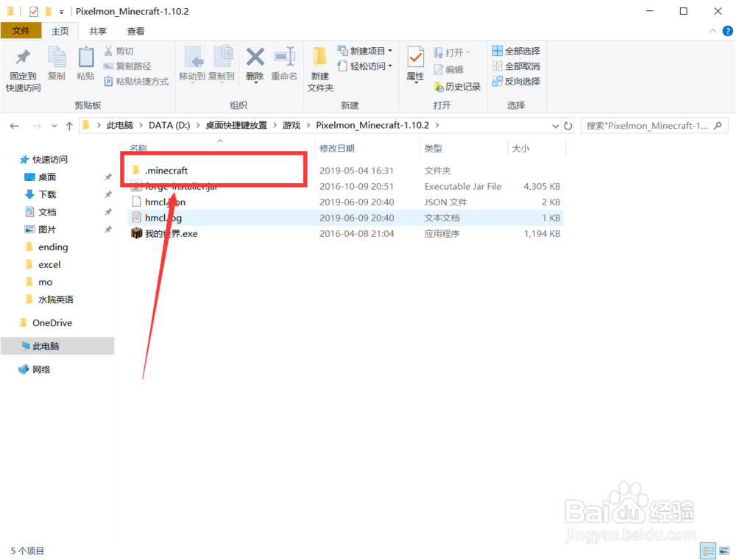Select the hmcl.log file row
736x560 pixels.
coord(345,218)
